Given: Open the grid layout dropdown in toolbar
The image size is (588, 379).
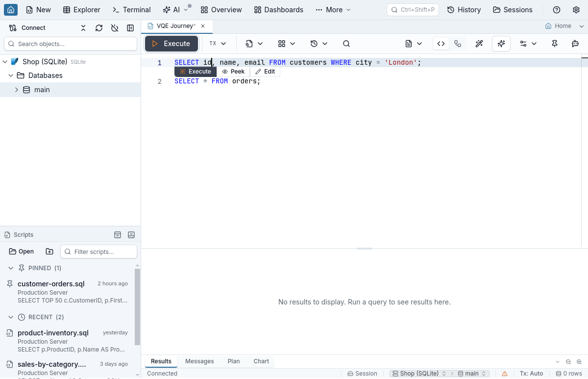Looking at the screenshot, I should (x=287, y=44).
